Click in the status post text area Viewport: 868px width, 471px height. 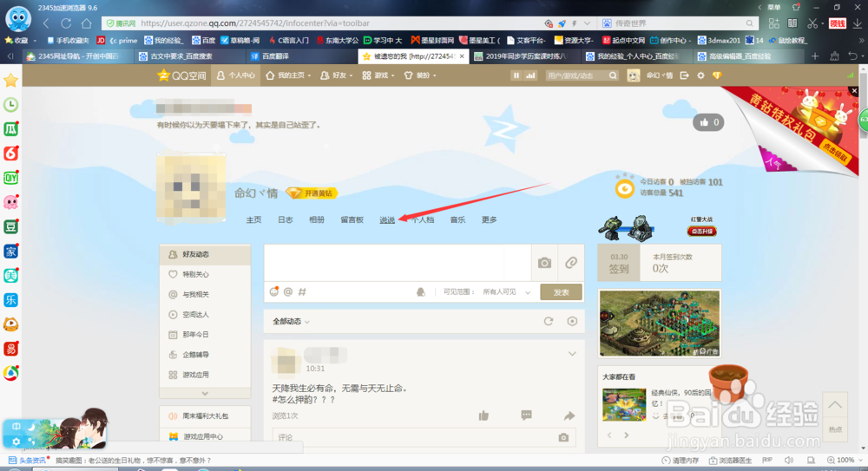[x=398, y=263]
